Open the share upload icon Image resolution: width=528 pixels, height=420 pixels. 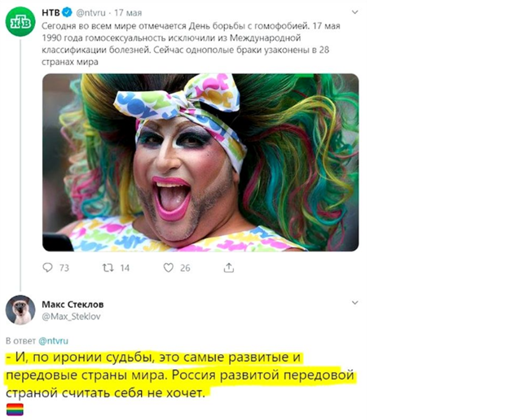coord(229,268)
